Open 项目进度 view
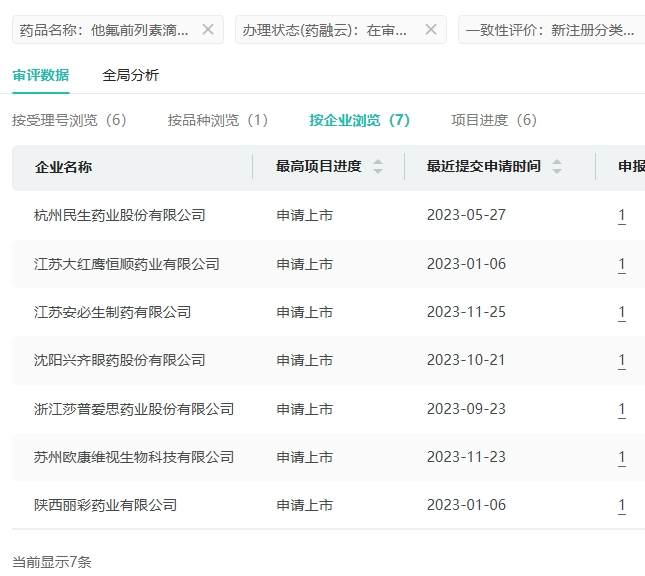The width and height of the screenshot is (645, 576). 494,120
